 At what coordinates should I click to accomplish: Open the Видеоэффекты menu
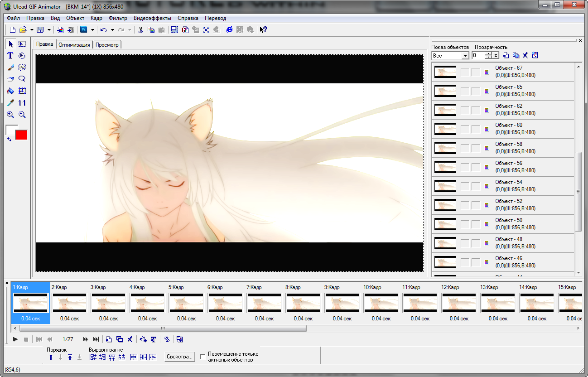(153, 18)
